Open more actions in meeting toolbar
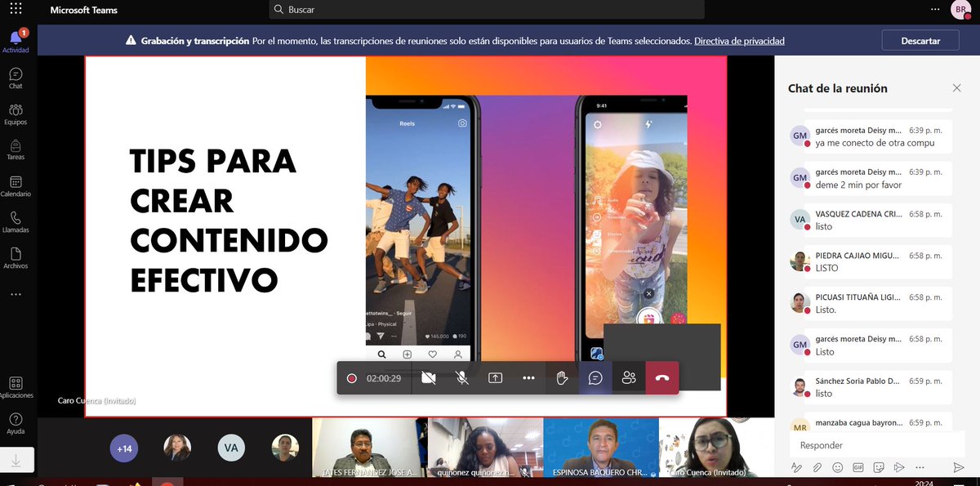 point(528,378)
